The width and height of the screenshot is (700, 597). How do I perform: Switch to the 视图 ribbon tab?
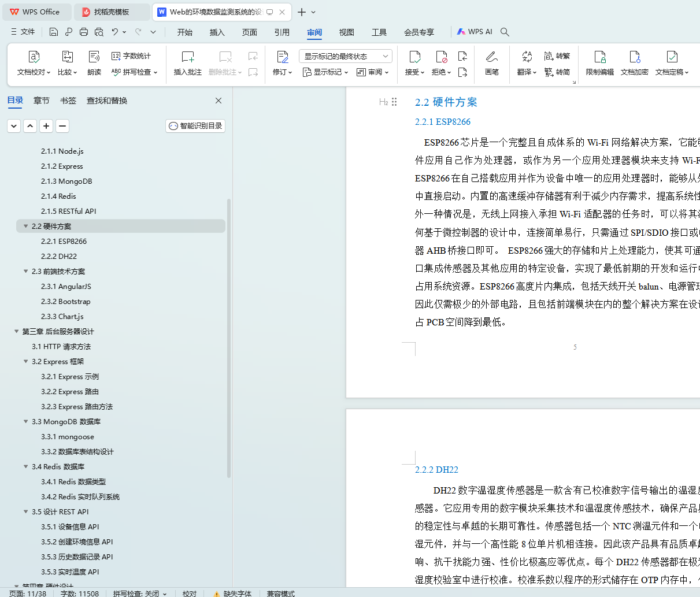coord(346,32)
